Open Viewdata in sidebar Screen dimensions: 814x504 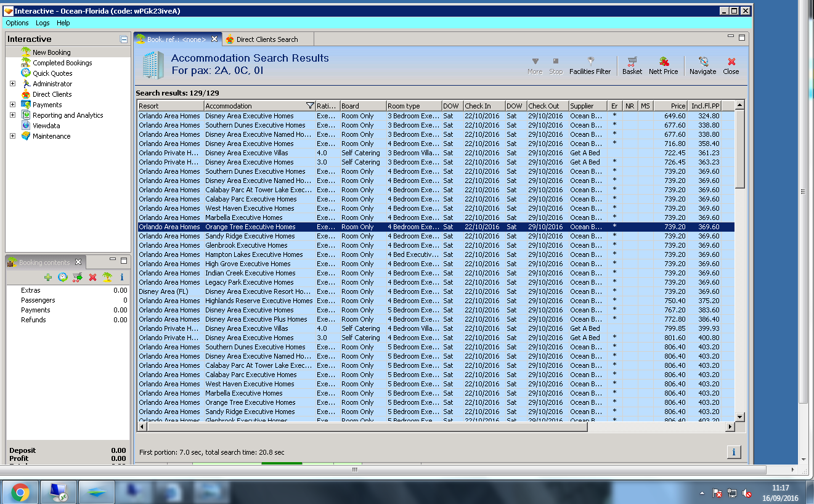46,126
